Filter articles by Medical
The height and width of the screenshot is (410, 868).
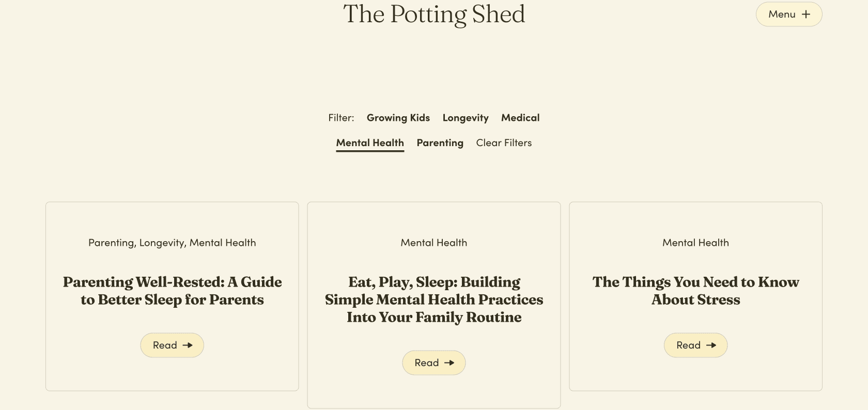520,118
